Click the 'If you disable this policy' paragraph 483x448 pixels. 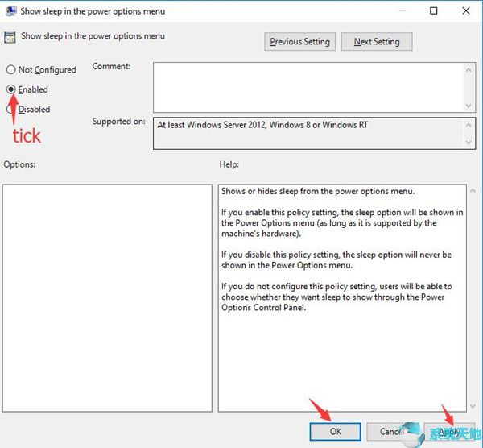pos(336,260)
